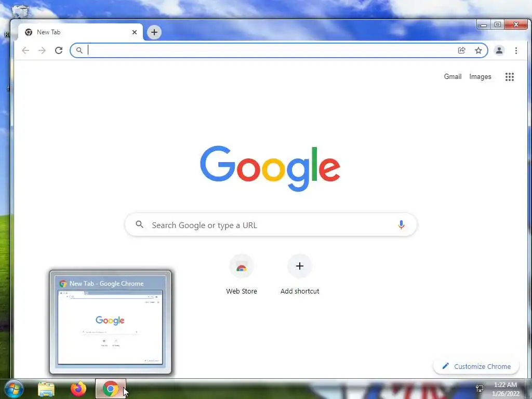Bookmark this tab with the star icon
532x399 pixels.
tap(478, 50)
